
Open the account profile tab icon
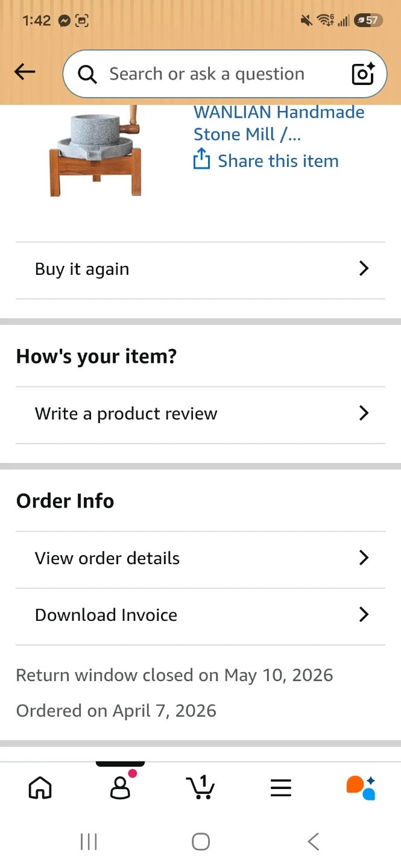pyautogui.click(x=121, y=787)
